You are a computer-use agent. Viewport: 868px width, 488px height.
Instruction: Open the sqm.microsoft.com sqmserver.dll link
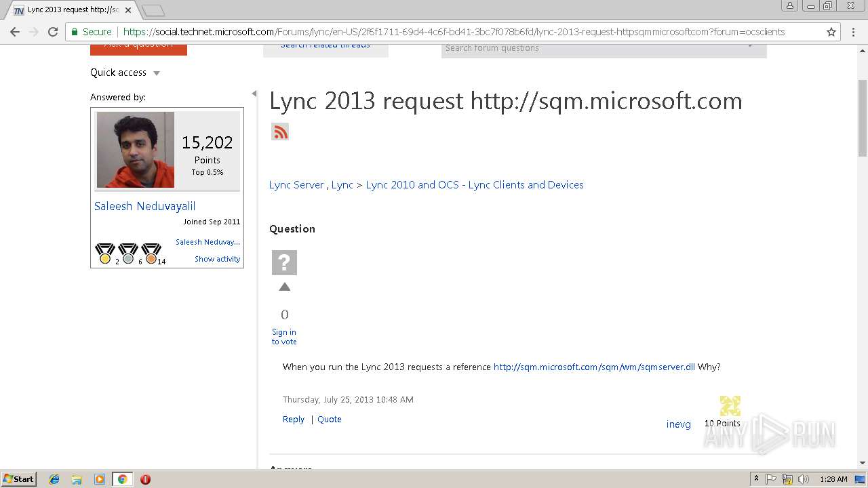pyautogui.click(x=594, y=367)
